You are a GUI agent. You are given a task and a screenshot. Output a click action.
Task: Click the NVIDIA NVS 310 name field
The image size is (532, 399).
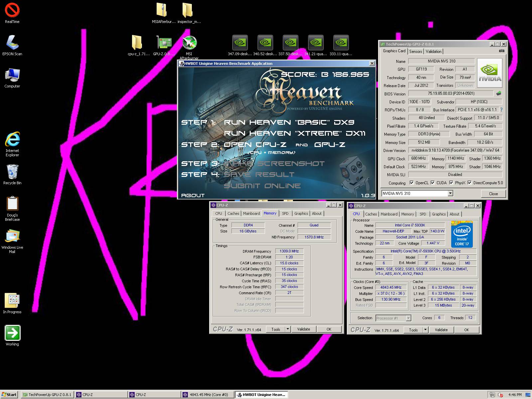[x=442, y=61]
